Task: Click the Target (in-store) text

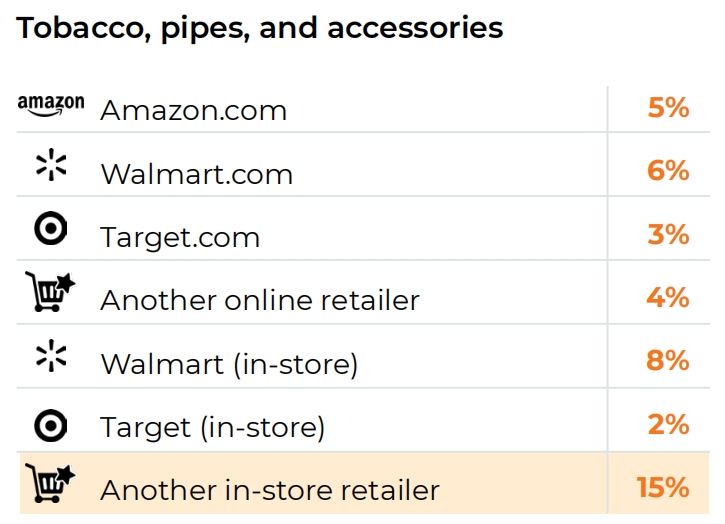Action: pos(213,428)
